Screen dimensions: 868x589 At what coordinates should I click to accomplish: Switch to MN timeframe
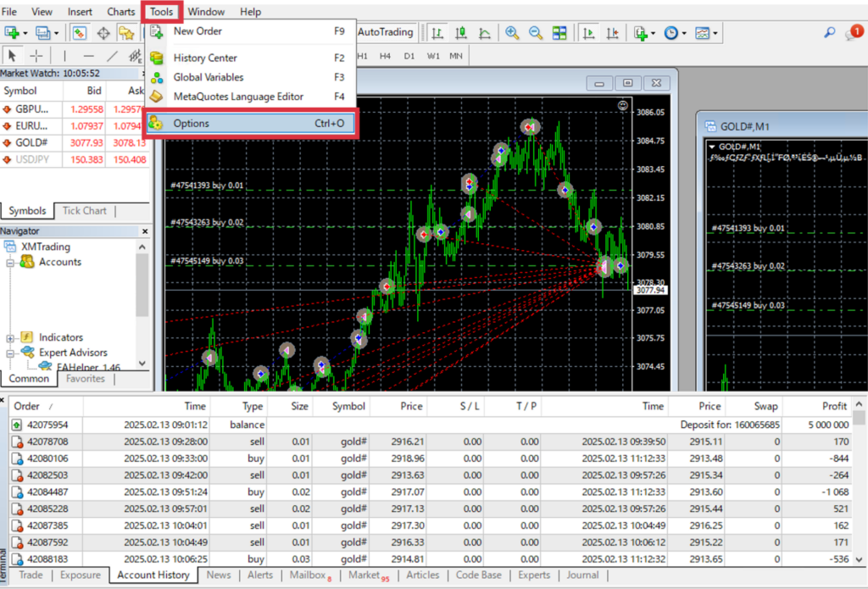[x=456, y=56]
